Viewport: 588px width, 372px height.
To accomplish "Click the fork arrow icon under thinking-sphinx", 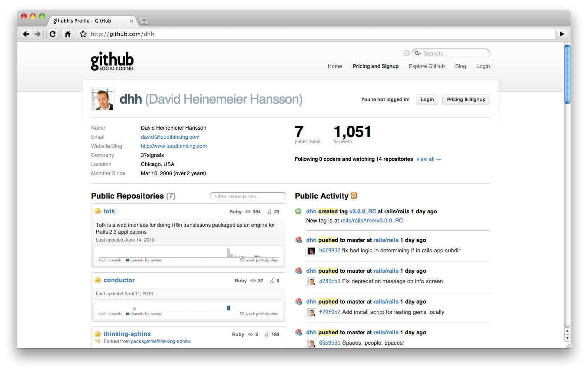I will coord(97,341).
